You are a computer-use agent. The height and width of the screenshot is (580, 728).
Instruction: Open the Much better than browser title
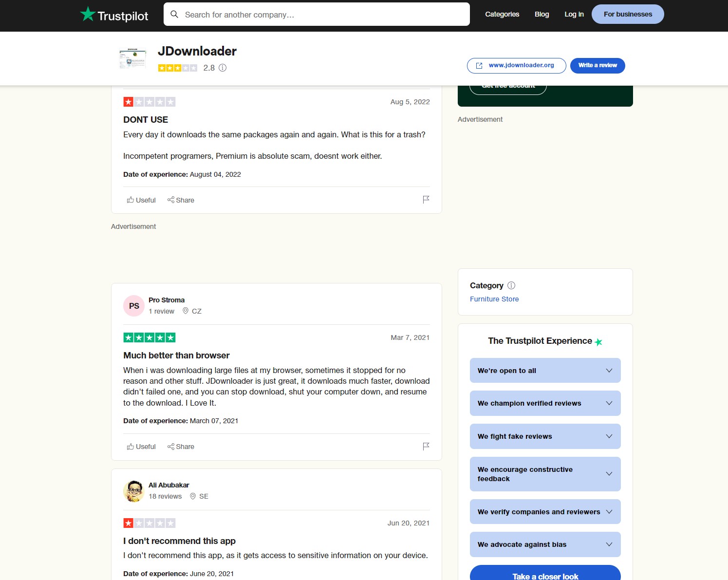[176, 355]
